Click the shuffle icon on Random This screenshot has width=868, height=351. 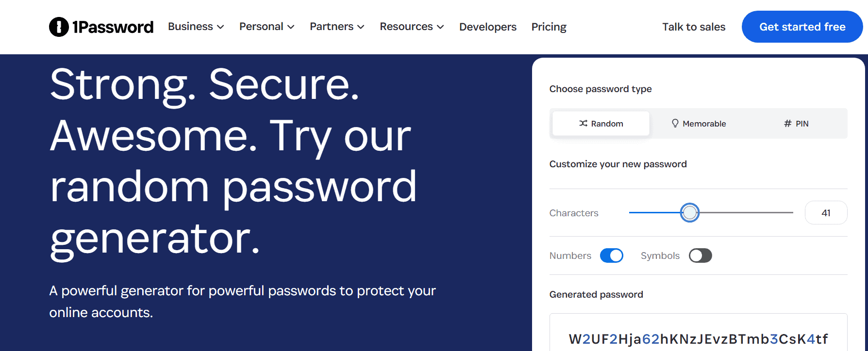[x=583, y=124]
